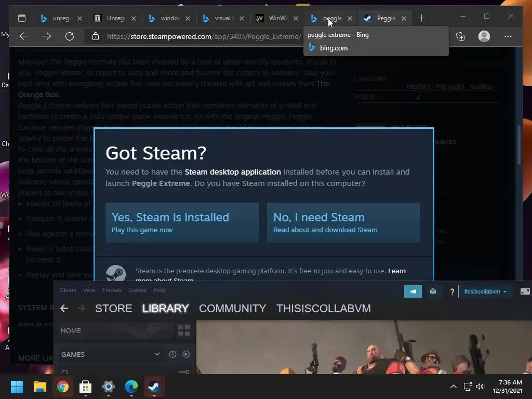Open Friends menu in Steam client
The width and height of the screenshot is (532, 399).
coord(112,290)
